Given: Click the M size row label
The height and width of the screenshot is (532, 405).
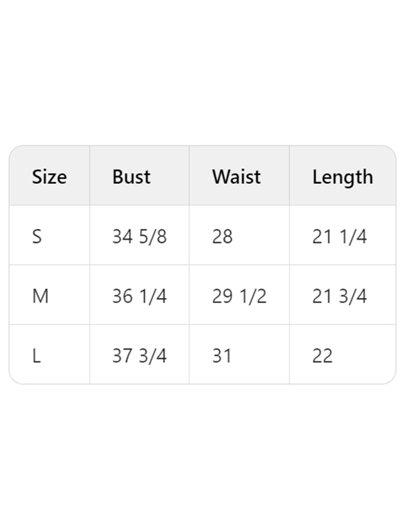Looking at the screenshot, I should (x=40, y=296).
